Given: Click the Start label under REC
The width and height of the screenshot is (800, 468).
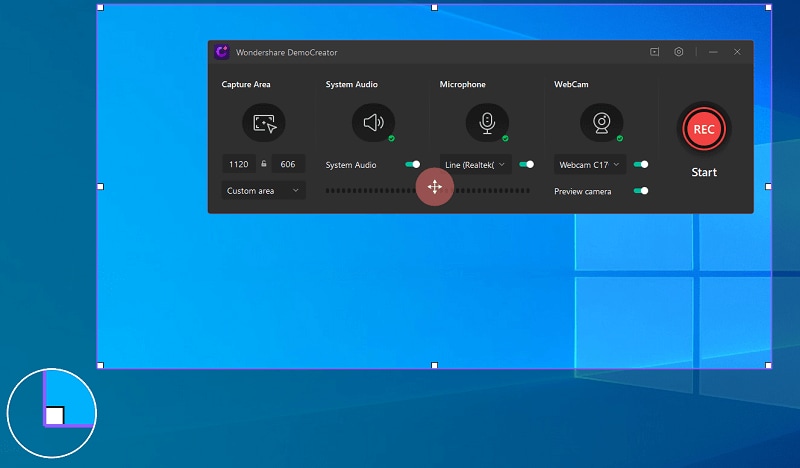Looking at the screenshot, I should coord(704,173).
